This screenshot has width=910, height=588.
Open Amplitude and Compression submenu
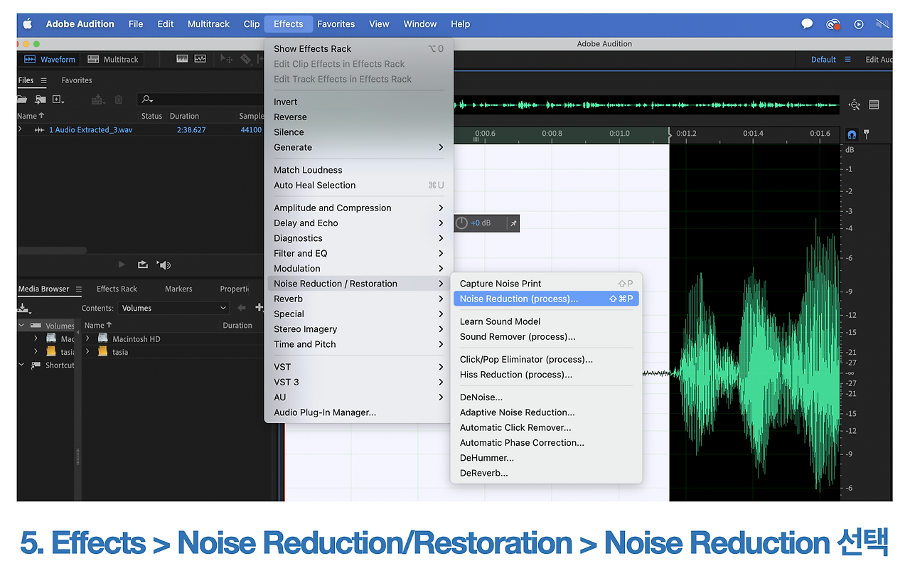coord(358,208)
